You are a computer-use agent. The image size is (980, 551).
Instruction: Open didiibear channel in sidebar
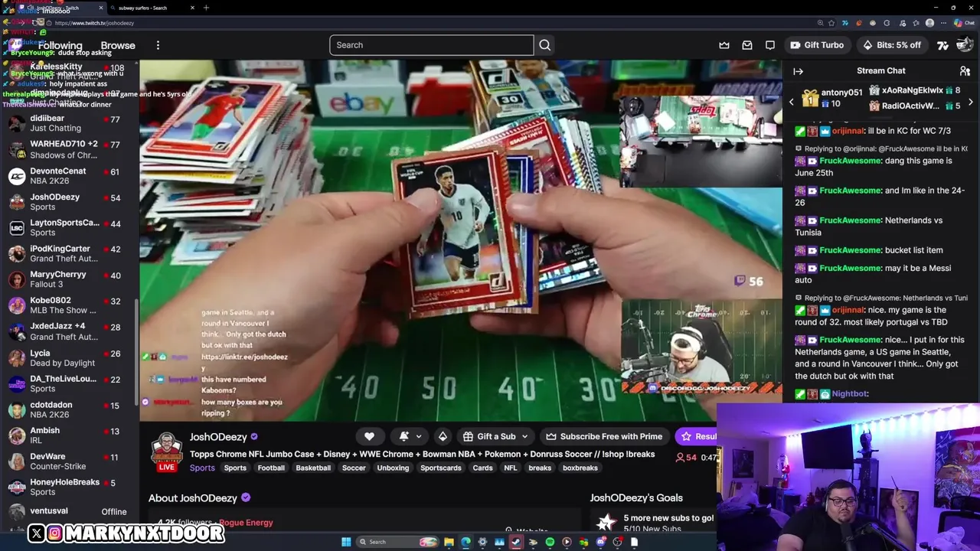point(69,123)
